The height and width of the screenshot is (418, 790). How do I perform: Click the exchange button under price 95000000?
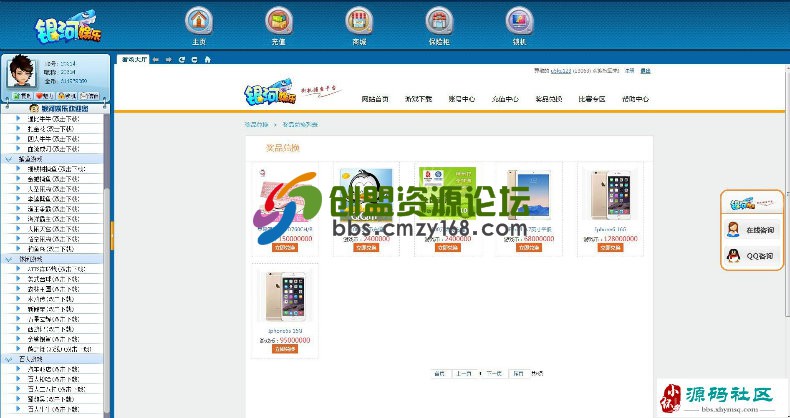click(x=285, y=349)
